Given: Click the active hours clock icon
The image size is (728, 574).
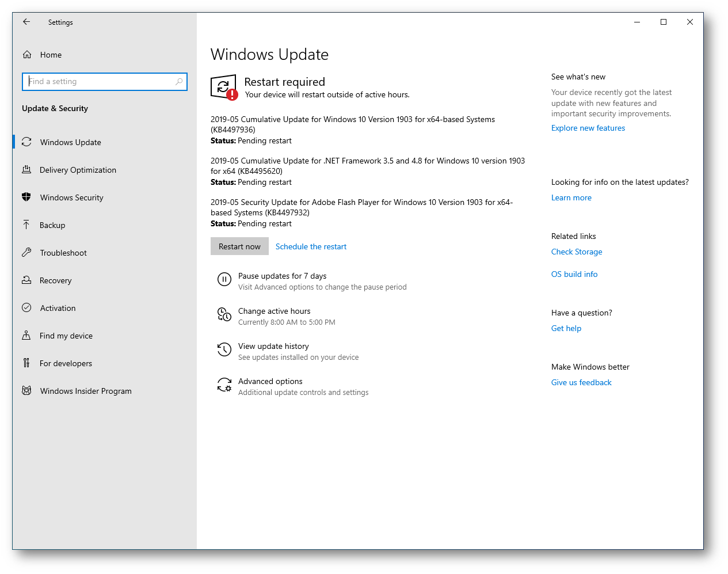Looking at the screenshot, I should pos(224,314).
